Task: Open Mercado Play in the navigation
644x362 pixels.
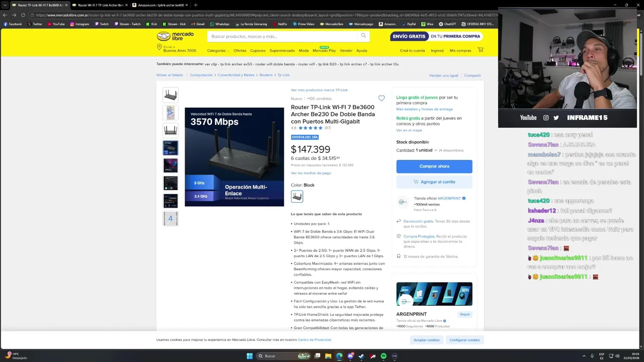Action: point(324,50)
